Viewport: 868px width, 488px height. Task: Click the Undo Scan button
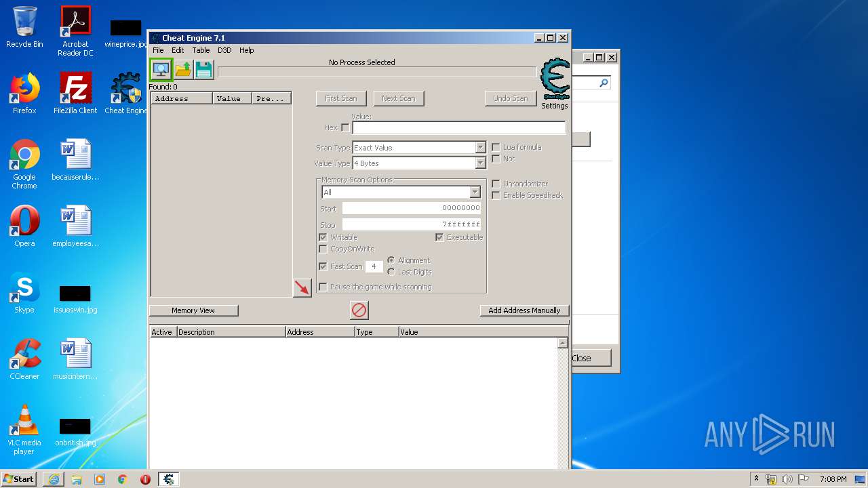pos(510,98)
